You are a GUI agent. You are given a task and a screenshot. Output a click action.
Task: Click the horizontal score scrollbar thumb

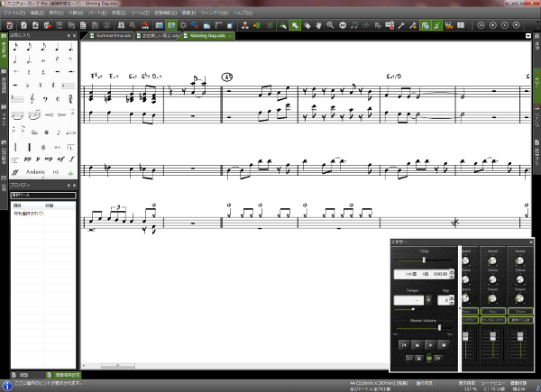click(x=117, y=366)
